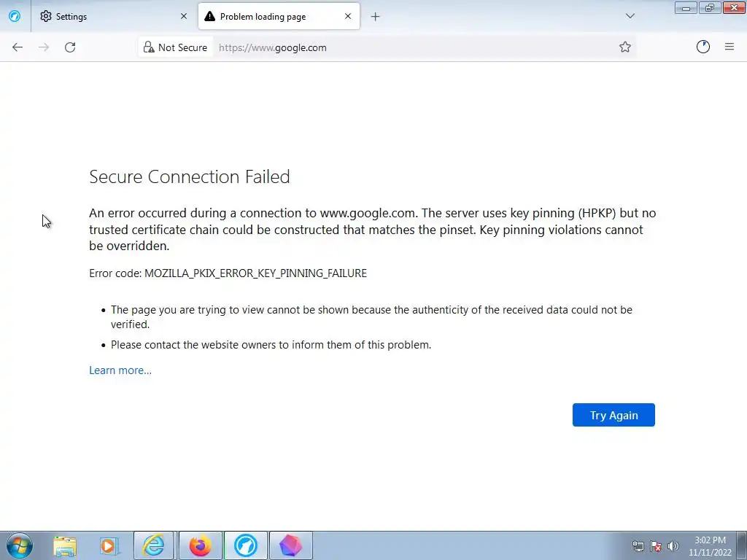Open Windows Media Player from the taskbar
Viewport: 747px width, 560px height.
point(109,545)
